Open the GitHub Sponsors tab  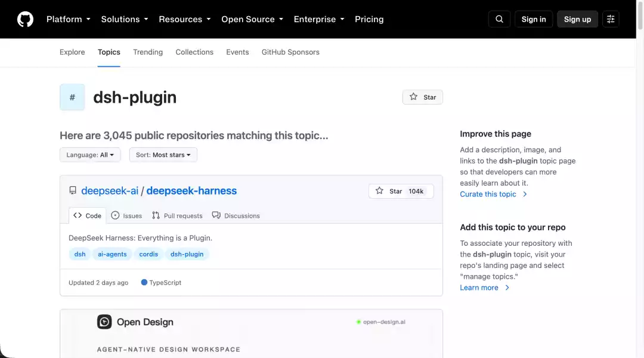[290, 52]
